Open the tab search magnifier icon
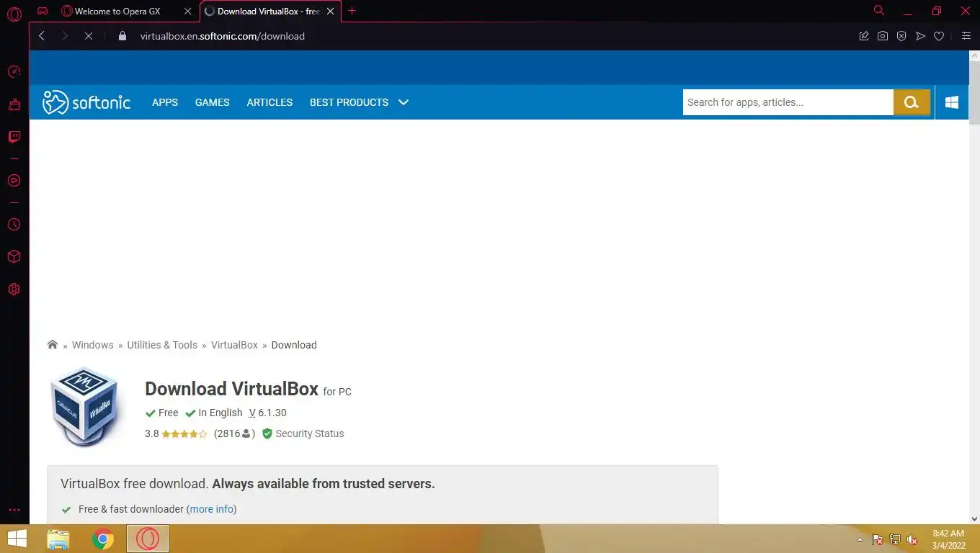 pos(878,10)
